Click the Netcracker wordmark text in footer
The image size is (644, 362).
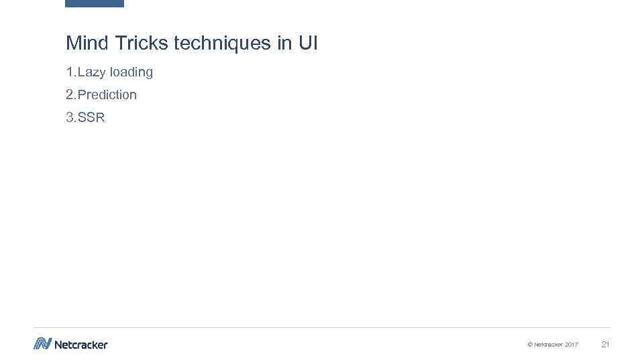click(80, 345)
